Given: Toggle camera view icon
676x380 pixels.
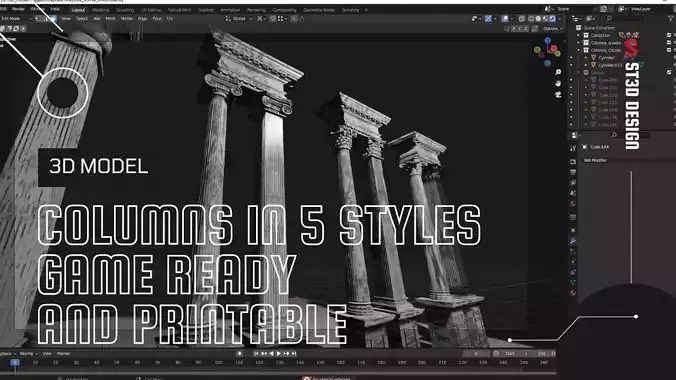Looking at the screenshot, I should pyautogui.click(x=558, y=94).
